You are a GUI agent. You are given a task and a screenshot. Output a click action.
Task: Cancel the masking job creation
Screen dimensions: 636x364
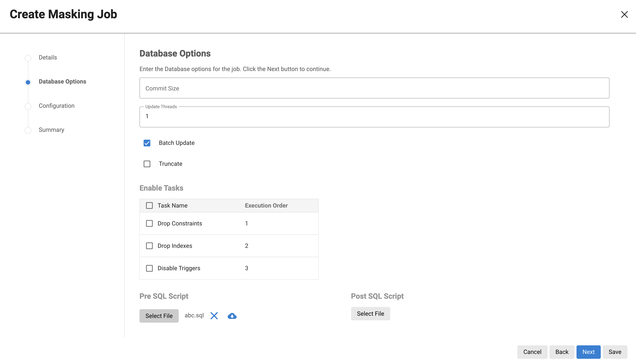tap(532, 352)
